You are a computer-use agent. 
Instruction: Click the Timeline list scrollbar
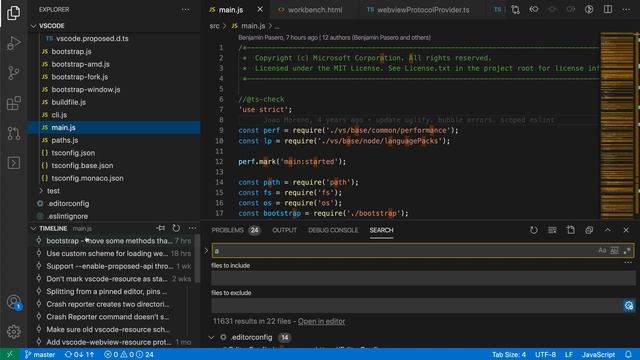click(198, 258)
